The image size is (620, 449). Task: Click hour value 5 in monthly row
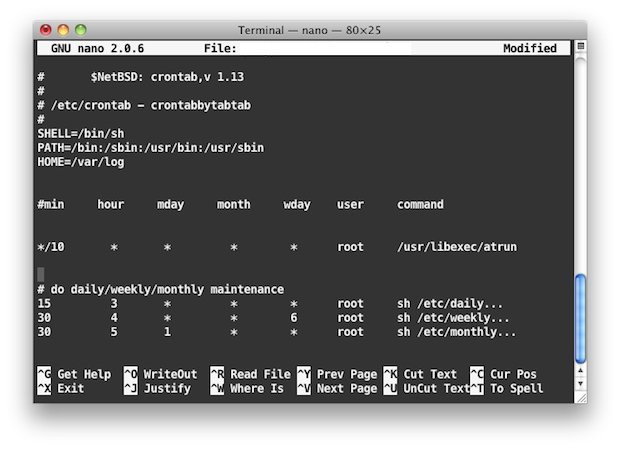click(x=114, y=332)
